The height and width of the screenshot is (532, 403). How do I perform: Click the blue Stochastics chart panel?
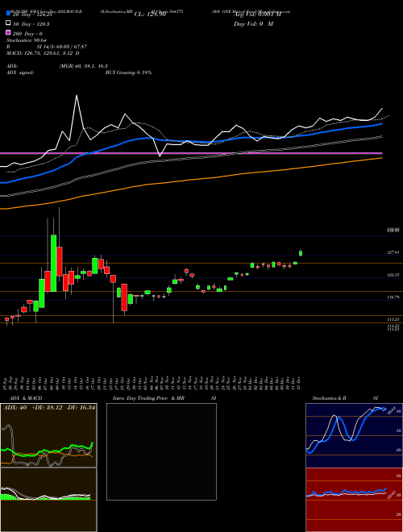[x=353, y=435]
